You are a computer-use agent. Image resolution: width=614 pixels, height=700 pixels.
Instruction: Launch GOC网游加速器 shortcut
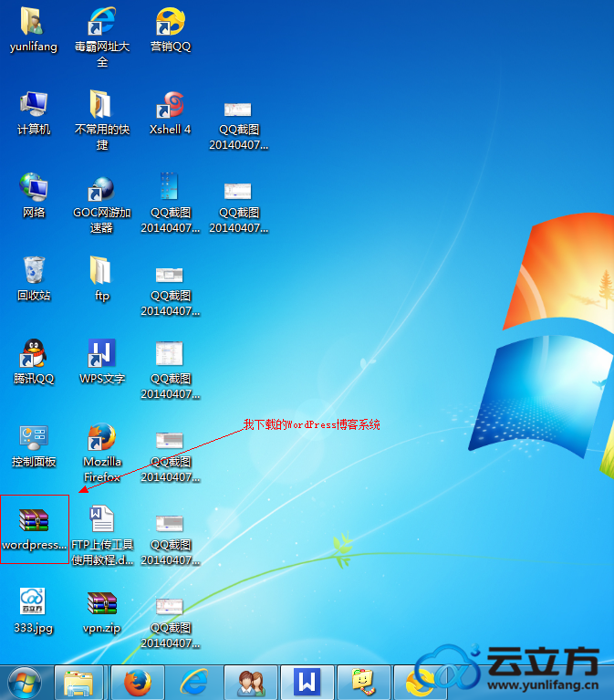(102, 204)
